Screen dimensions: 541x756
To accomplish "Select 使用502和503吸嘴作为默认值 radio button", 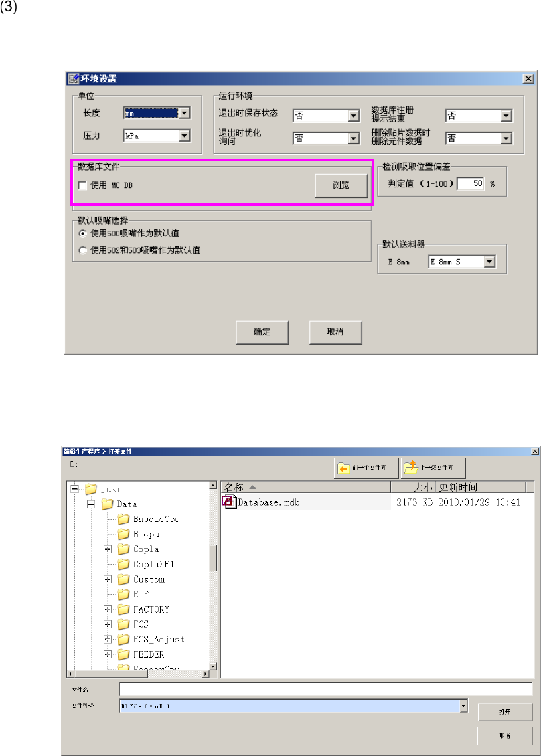I will (x=83, y=250).
